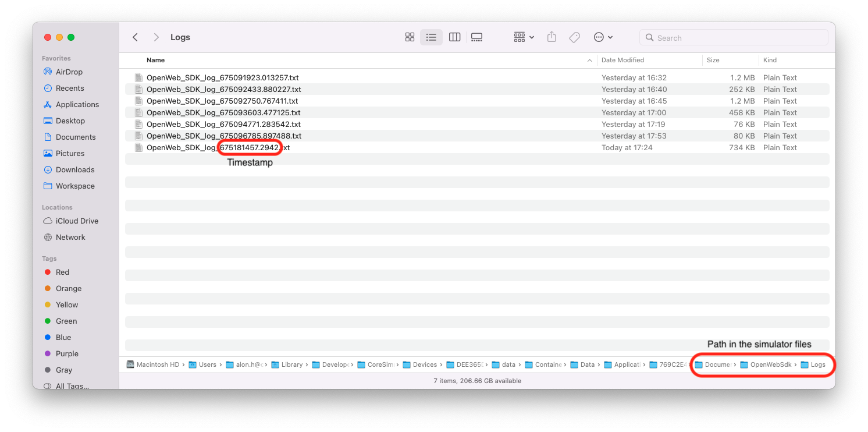Open Pictures in the sidebar
This screenshot has width=868, height=432.
pos(64,153)
